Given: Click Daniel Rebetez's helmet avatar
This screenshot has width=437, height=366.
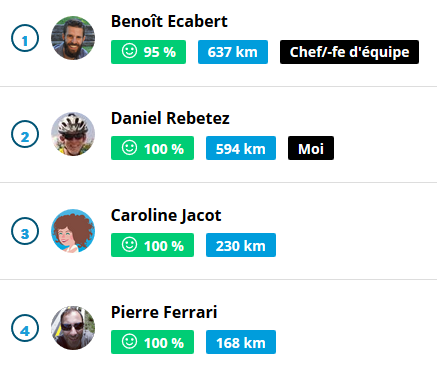Looking at the screenshot, I should point(73,134).
